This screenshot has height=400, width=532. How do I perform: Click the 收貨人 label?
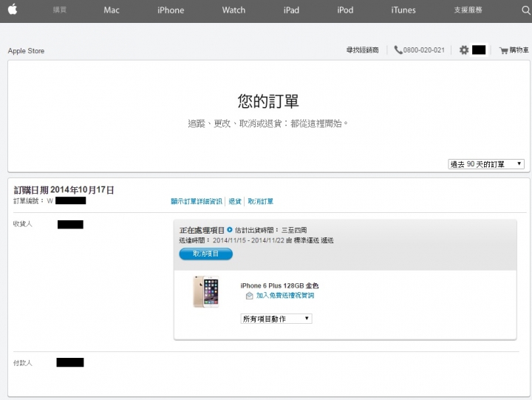click(x=22, y=224)
